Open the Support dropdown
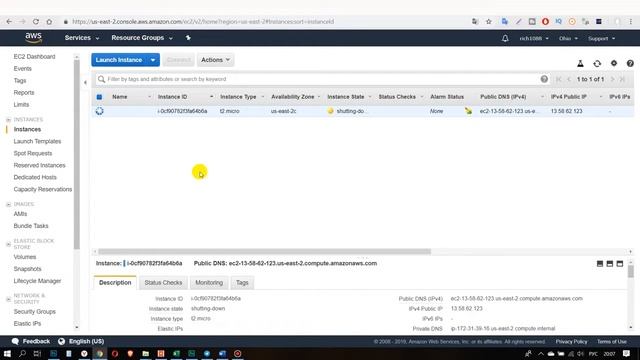This screenshot has width=640, height=360. point(601,38)
